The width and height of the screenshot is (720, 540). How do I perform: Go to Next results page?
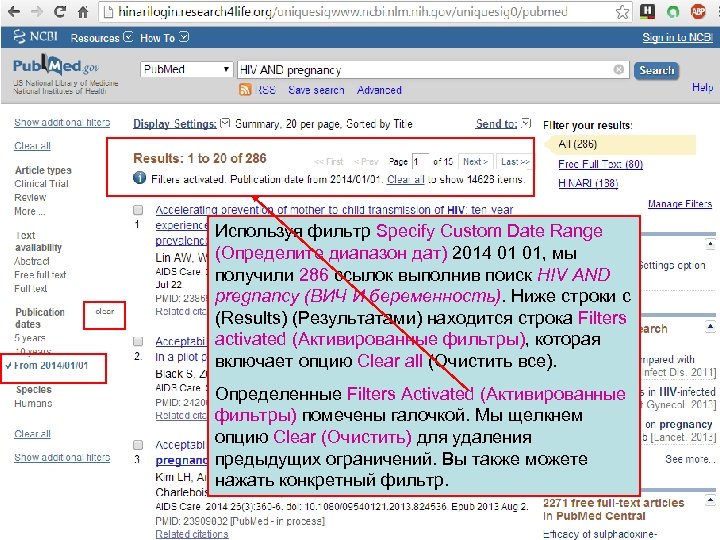475,162
